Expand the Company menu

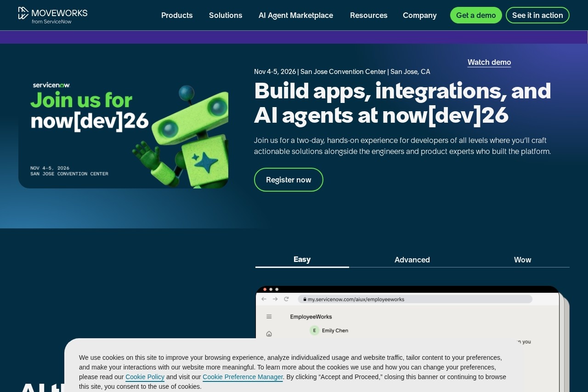point(420,15)
